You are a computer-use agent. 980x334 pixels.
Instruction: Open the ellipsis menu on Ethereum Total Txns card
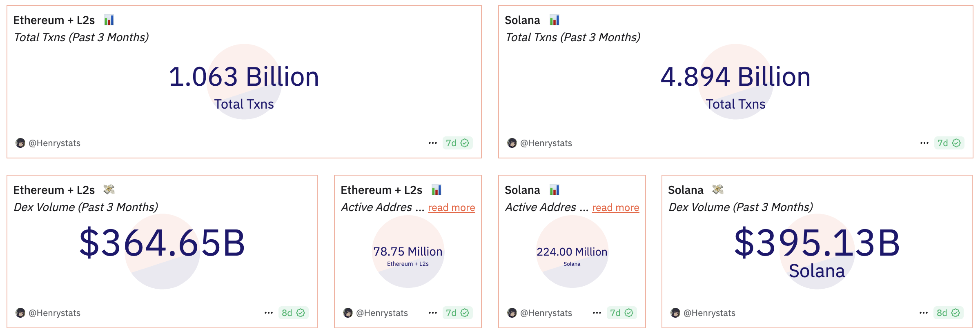click(x=433, y=143)
